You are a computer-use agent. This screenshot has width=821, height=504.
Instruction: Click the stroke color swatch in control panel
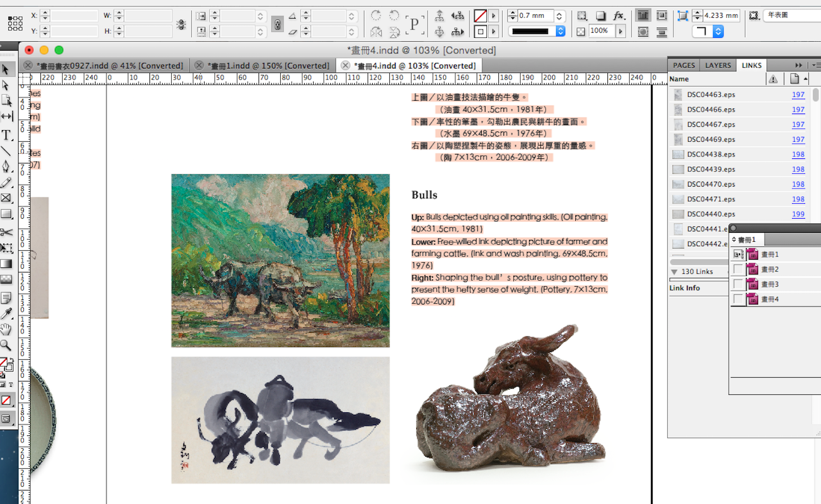[x=480, y=31]
